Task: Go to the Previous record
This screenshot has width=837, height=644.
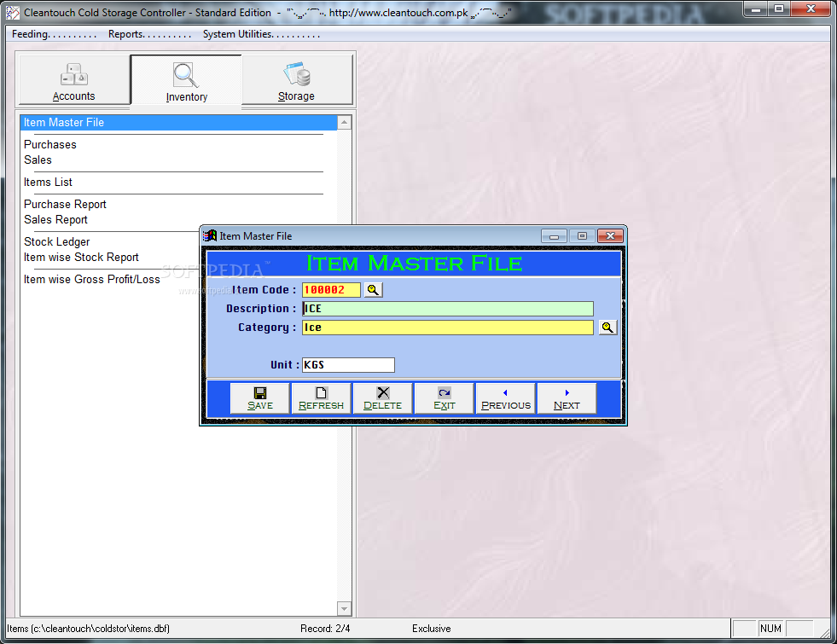Action: click(x=505, y=398)
